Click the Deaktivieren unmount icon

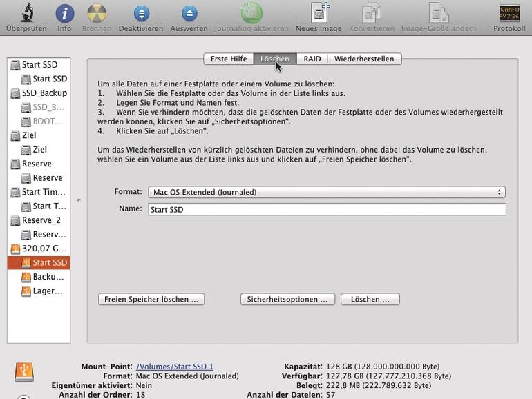(x=142, y=14)
